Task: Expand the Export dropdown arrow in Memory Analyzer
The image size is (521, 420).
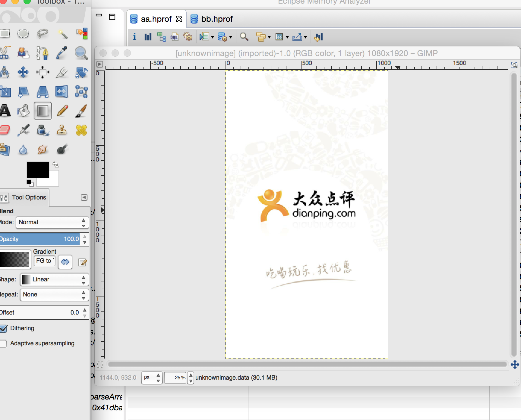Action: [305, 37]
